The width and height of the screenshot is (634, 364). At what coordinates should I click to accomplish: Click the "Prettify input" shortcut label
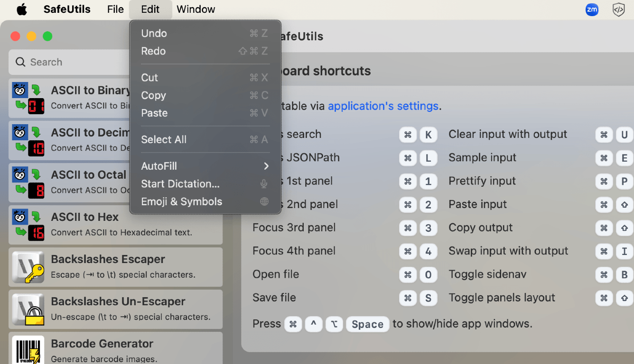[482, 181]
